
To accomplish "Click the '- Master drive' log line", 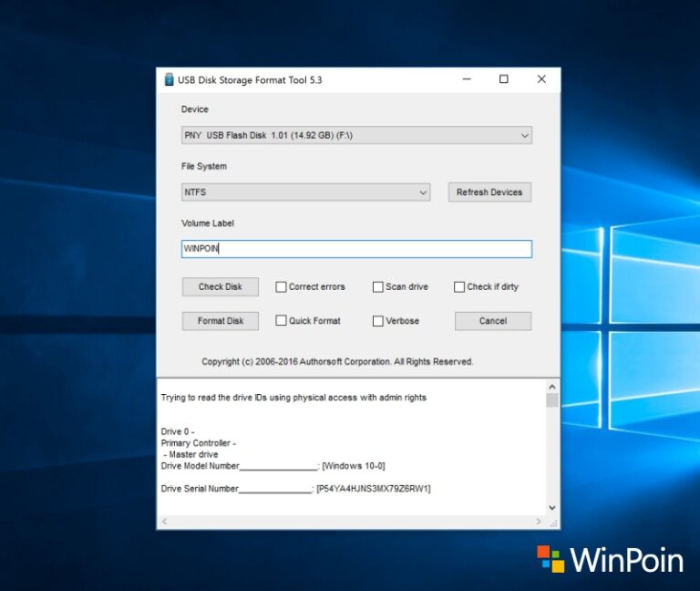I will (x=190, y=454).
